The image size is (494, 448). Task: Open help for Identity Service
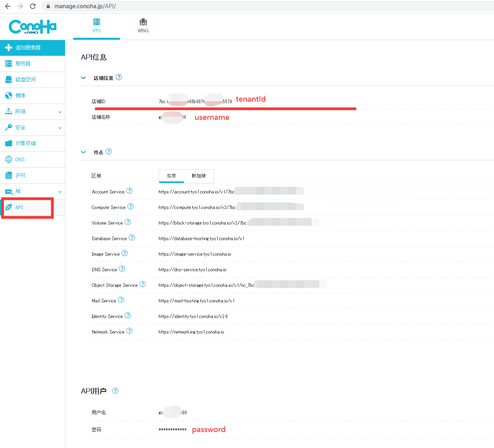coord(128,315)
